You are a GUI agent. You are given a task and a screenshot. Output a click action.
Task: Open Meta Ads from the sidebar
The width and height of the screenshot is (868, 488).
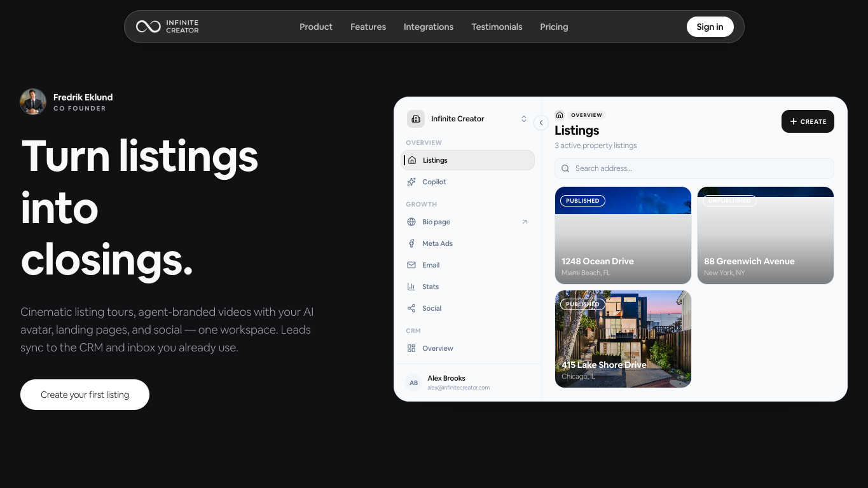coord(468,243)
